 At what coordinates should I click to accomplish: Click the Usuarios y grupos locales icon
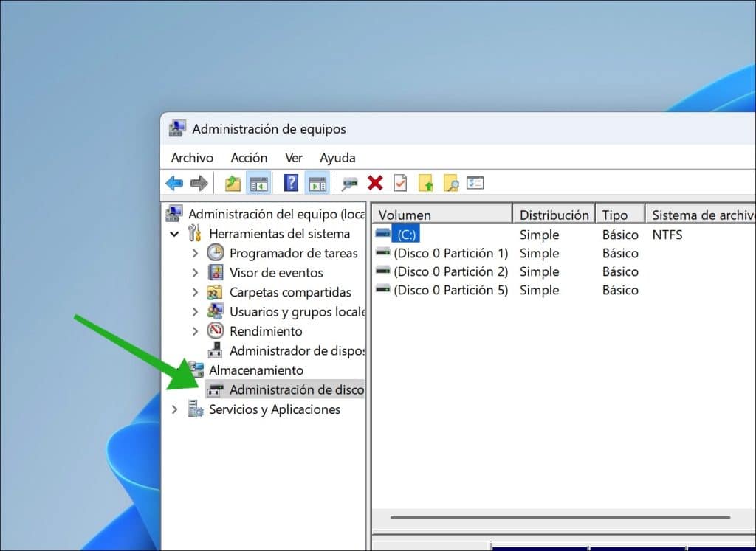215,311
